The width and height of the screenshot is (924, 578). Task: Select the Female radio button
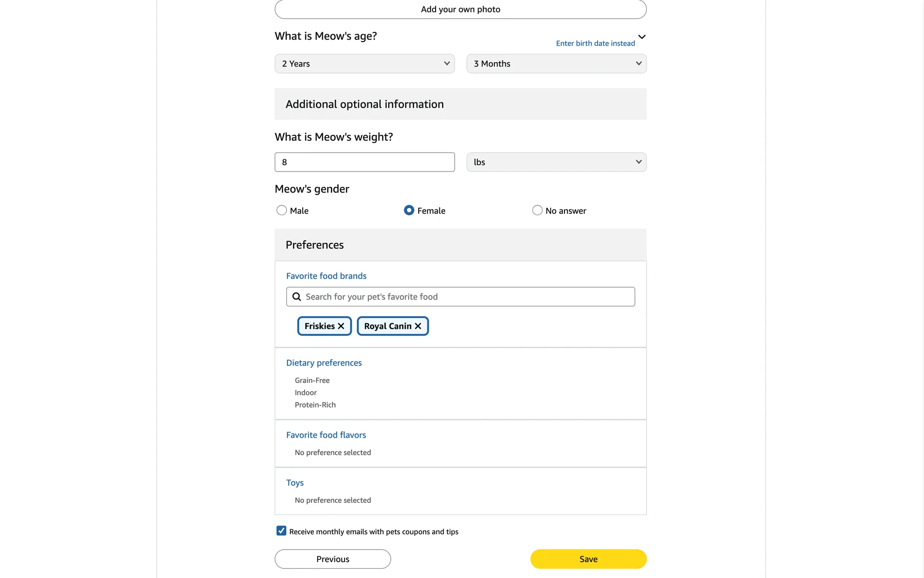(x=409, y=210)
